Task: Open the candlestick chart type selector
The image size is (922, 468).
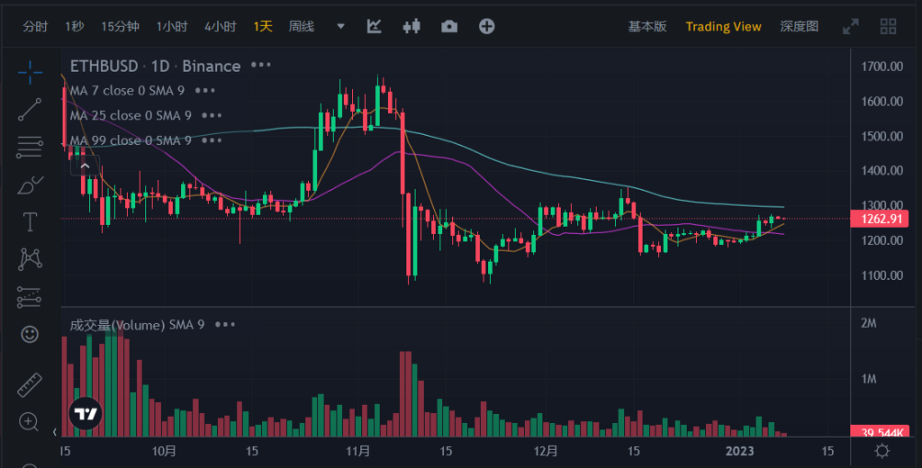Action: tap(411, 27)
